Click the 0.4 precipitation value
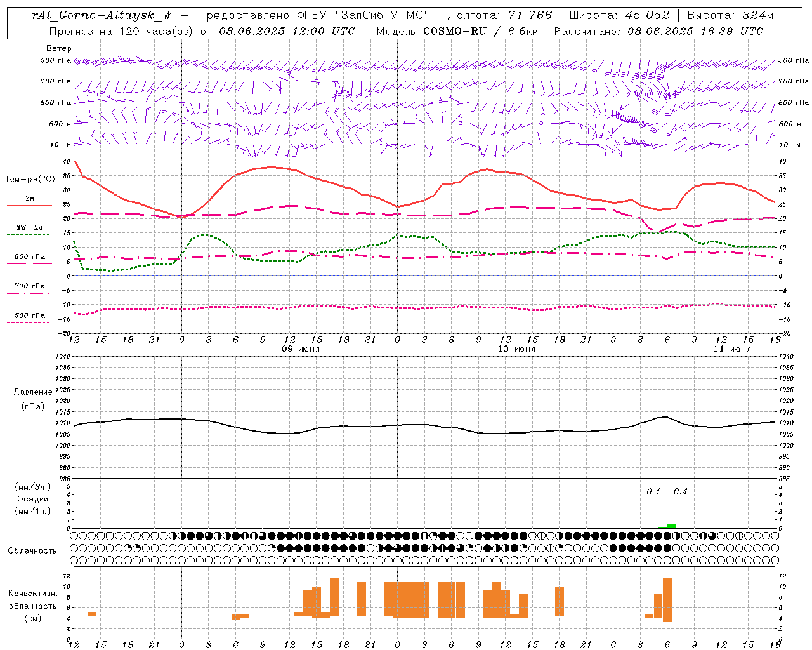Image resolution: width=812 pixels, height=650 pixels. click(x=681, y=492)
